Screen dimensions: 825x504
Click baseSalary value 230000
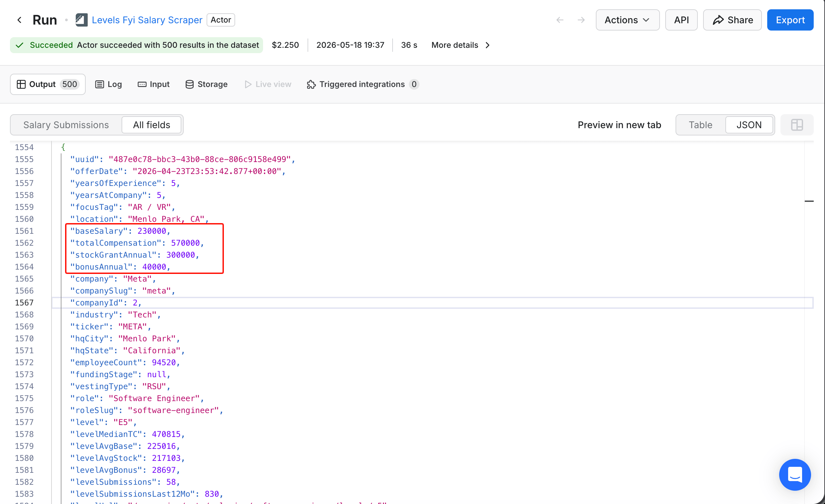point(152,231)
